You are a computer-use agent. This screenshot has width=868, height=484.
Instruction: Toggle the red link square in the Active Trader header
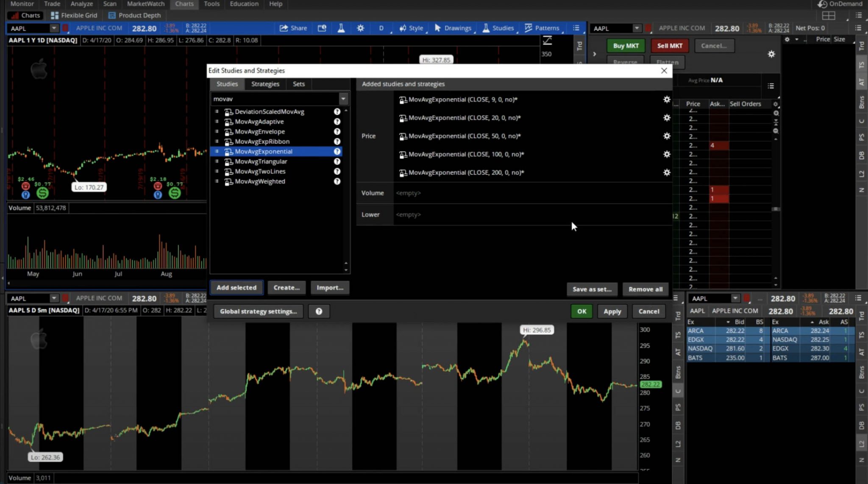[648, 28]
